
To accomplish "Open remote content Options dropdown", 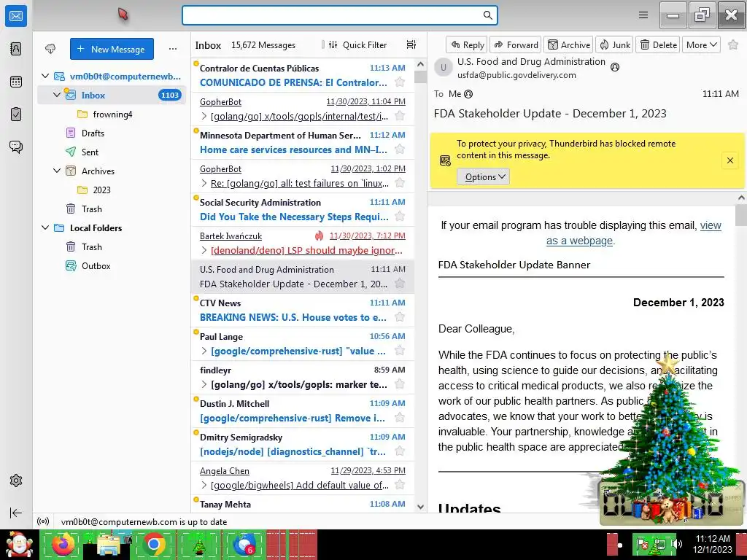I will click(483, 176).
